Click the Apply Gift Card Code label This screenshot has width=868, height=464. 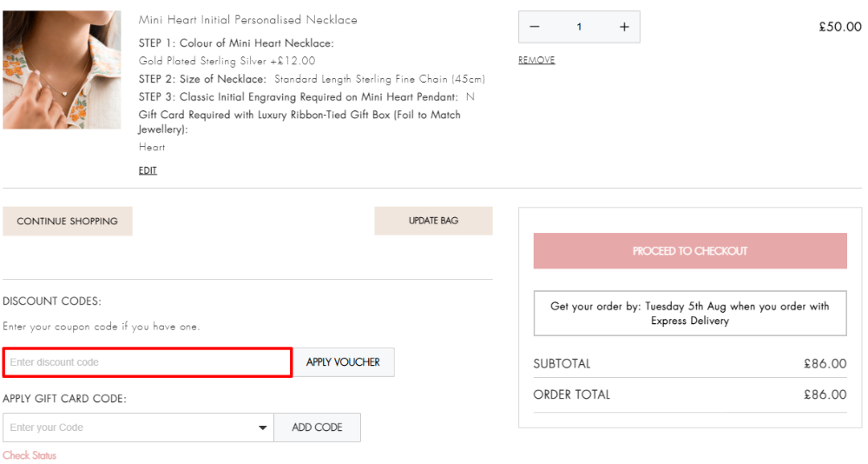click(65, 399)
